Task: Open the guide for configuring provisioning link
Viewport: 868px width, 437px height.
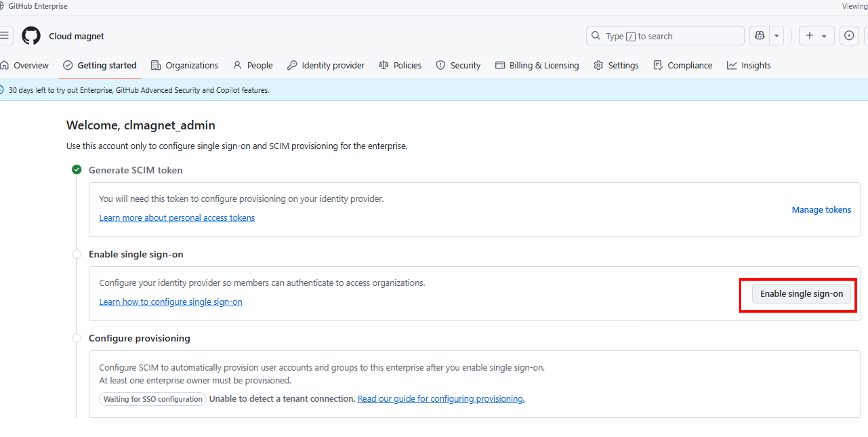Action: [441, 399]
